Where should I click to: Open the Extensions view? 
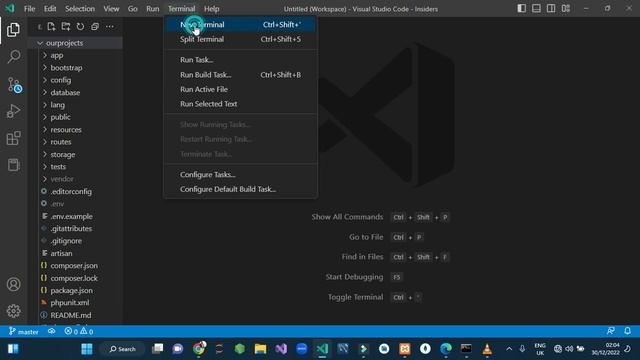13,138
